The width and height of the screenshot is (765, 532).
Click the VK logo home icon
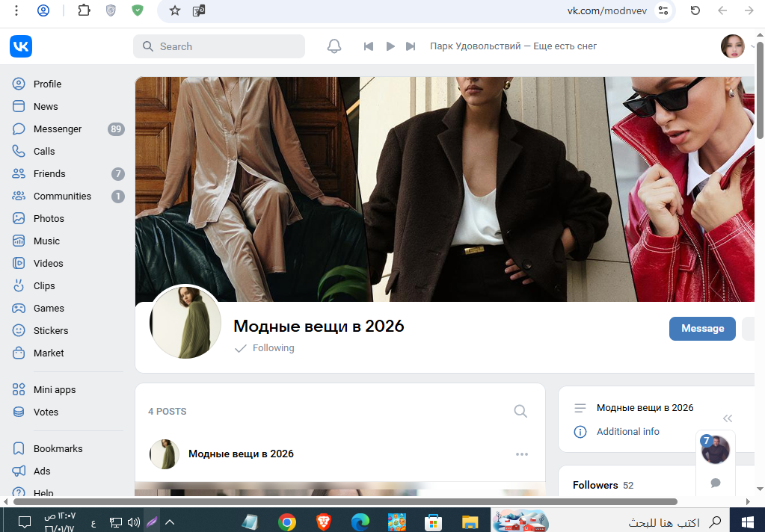click(21, 46)
